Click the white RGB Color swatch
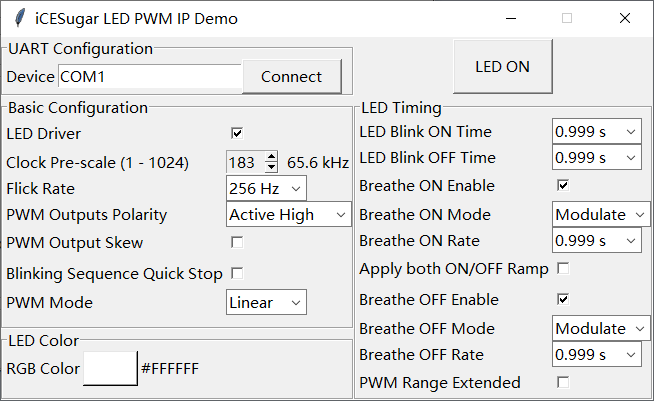Image resolution: width=654 pixels, height=401 pixels. tap(111, 368)
